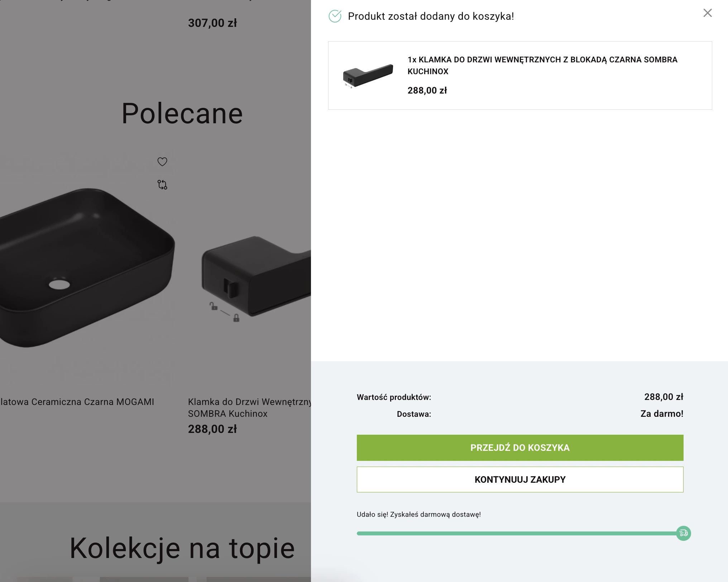Click the Kolekcje na topie heading
This screenshot has height=582, width=728.
[x=182, y=548]
